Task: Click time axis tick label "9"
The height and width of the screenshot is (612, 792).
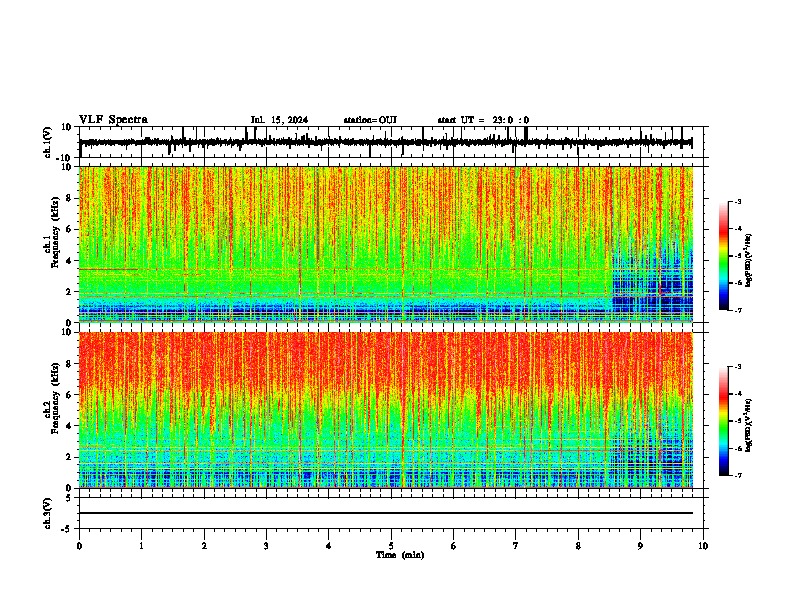Action: [x=641, y=546]
